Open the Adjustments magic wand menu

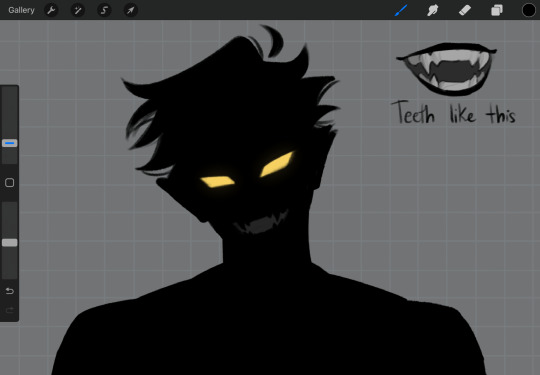(x=78, y=10)
